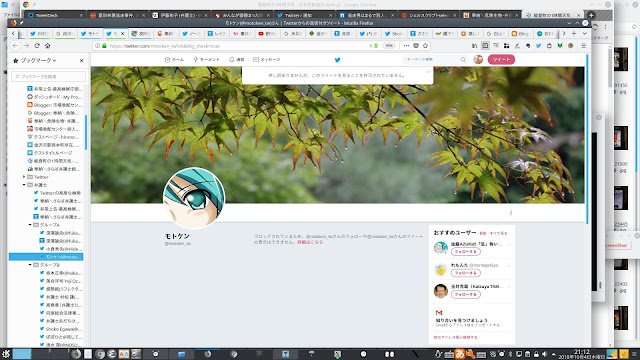This screenshot has height=360, width=640.
Task: Open a new Firefox tab with plus
Action: (574, 33)
